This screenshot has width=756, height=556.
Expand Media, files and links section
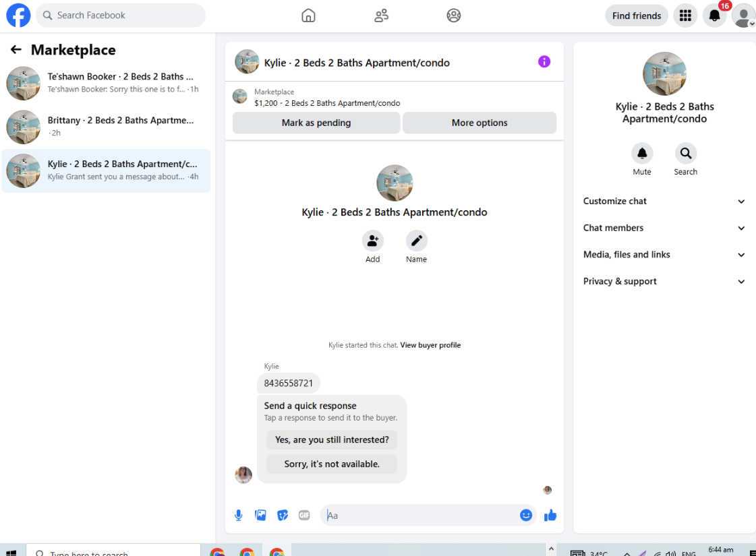(664, 254)
